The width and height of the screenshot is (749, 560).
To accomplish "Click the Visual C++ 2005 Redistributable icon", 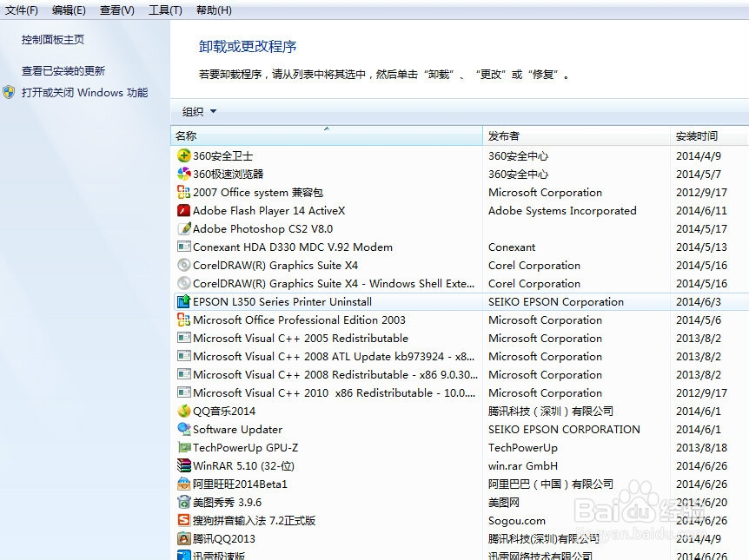I will tap(184, 338).
